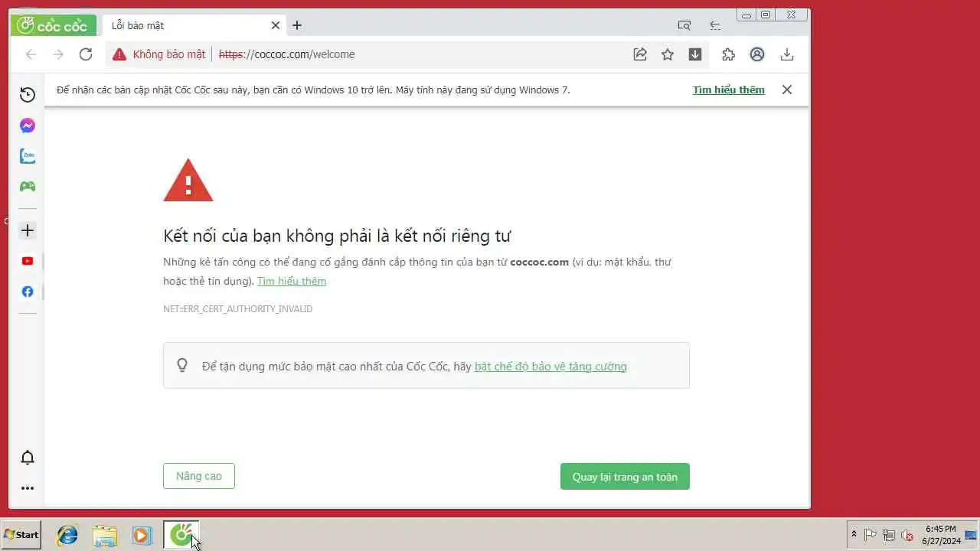Image resolution: width=980 pixels, height=551 pixels.
Task: Close the Lỗi bảo mật tab
Action: 276,25
